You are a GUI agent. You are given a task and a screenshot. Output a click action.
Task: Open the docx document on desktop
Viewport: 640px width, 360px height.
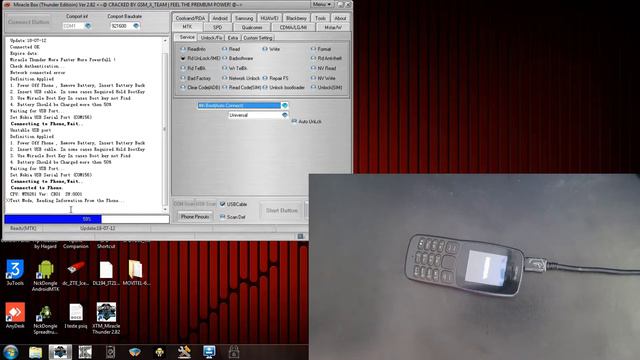tap(76, 316)
